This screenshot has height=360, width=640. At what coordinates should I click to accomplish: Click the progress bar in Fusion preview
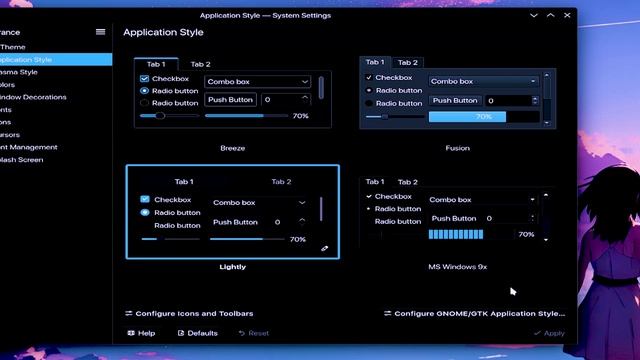point(484,117)
